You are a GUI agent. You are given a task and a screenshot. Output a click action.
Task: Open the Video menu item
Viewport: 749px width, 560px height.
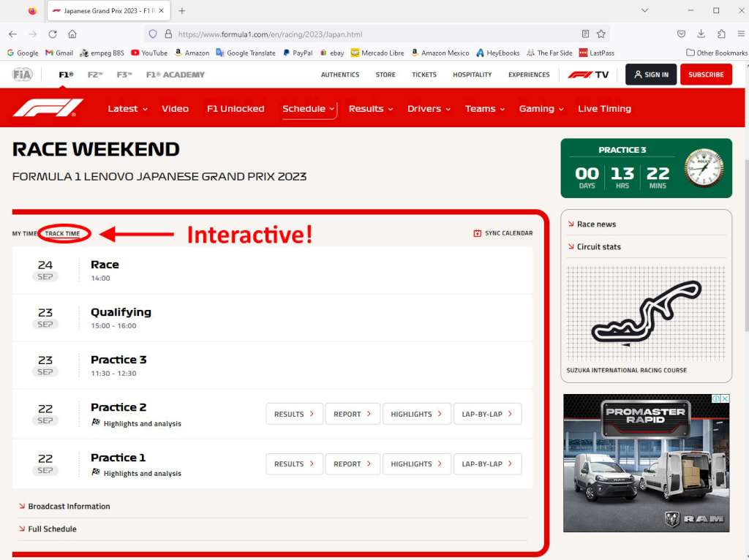[x=176, y=109]
